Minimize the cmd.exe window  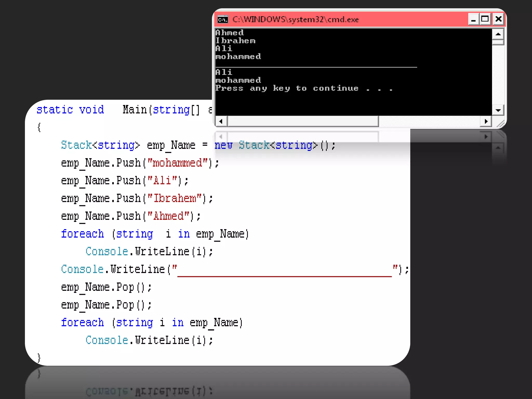(473, 19)
